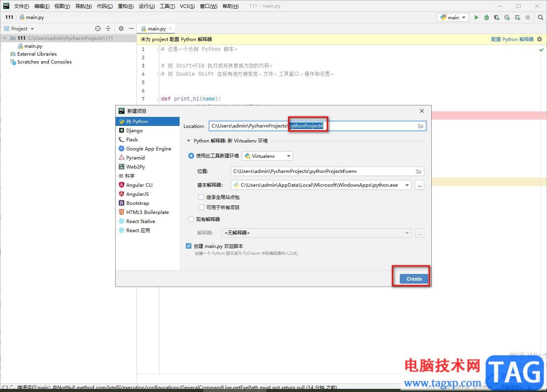Click the Collapse All icon in Project panel

click(108, 28)
